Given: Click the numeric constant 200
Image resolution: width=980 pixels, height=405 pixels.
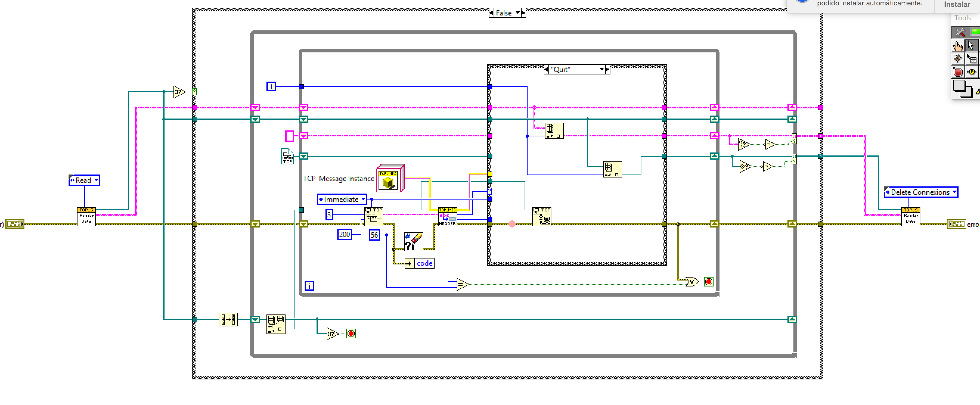Looking at the screenshot, I should (345, 234).
